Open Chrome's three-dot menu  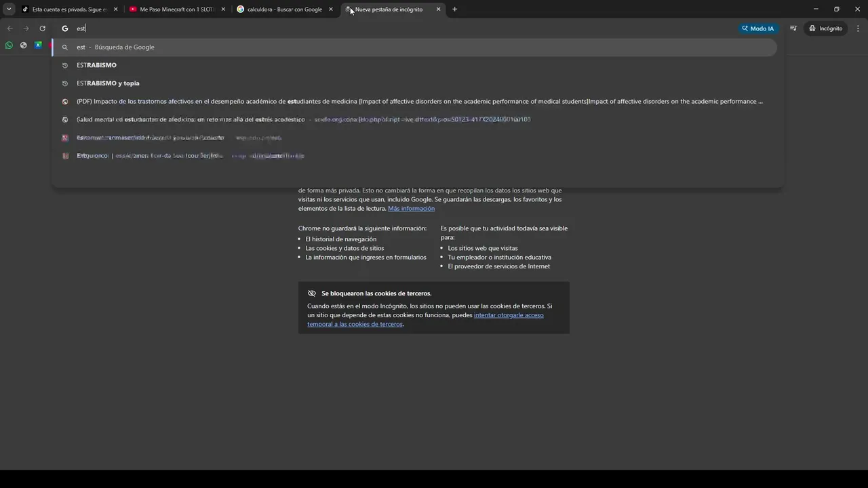pos(858,28)
